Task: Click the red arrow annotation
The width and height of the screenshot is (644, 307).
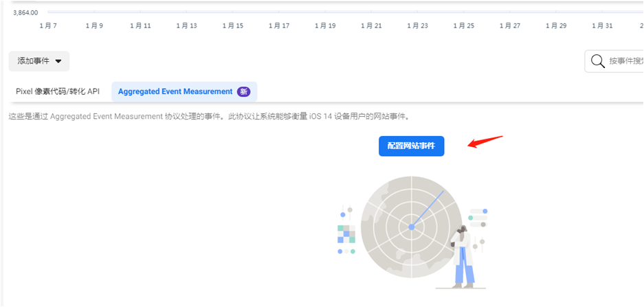Action: [x=485, y=141]
